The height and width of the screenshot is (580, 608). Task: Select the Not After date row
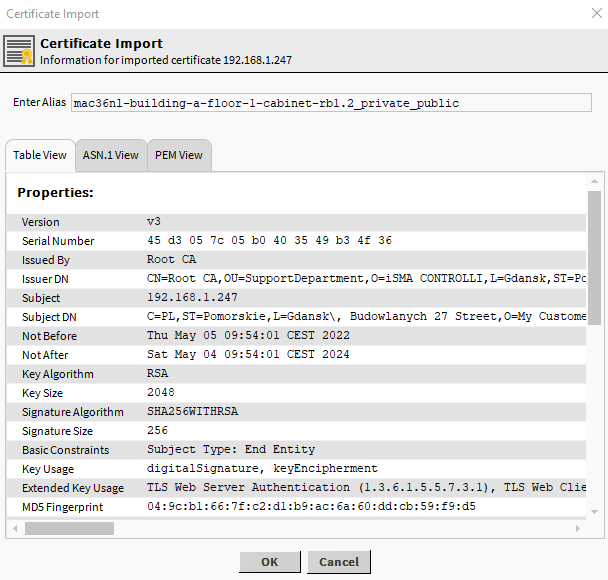[300, 355]
